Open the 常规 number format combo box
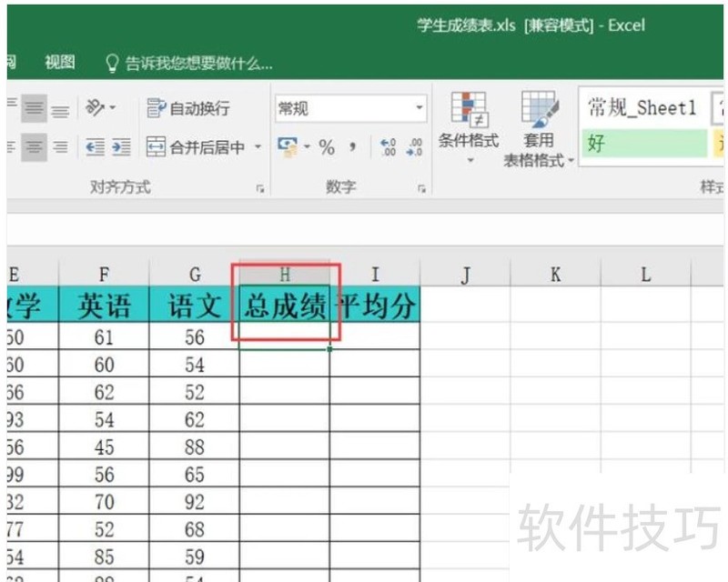 351,108
